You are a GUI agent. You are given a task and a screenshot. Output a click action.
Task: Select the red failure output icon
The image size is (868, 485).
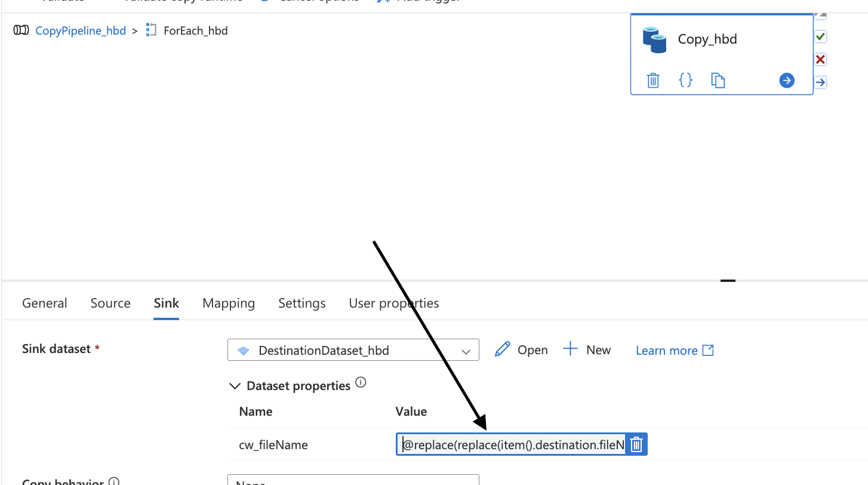(820, 59)
